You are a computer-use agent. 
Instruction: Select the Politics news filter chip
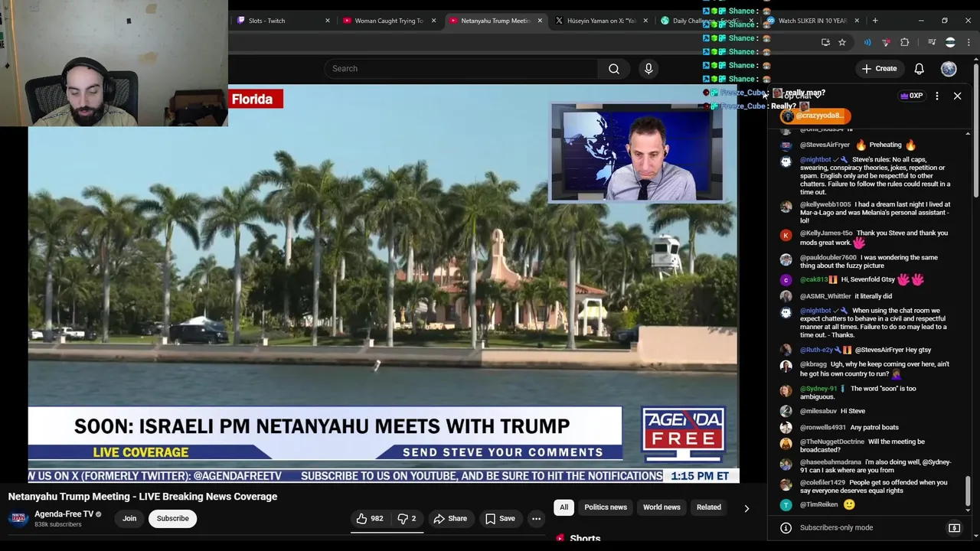click(606, 507)
